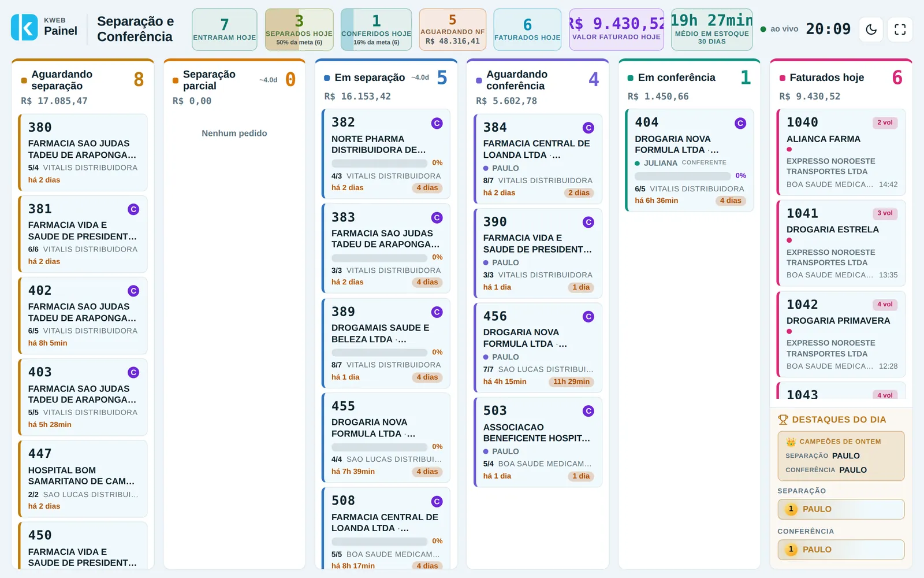
Task: Open invoiced order 1040 Alianca Farma
Action: 841,152
